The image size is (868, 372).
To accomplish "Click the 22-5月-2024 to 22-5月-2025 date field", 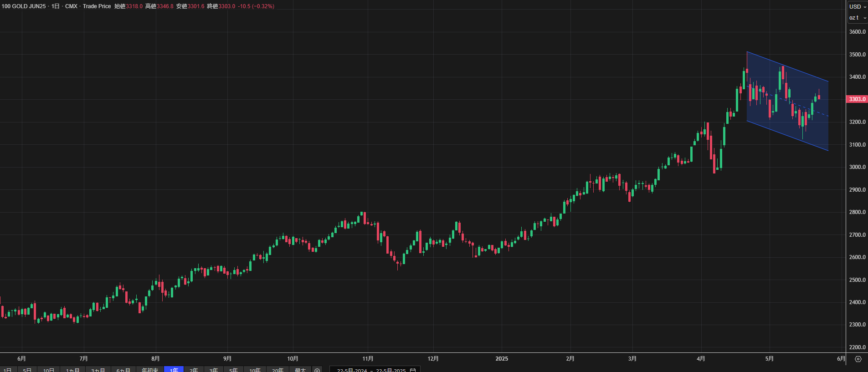I will tap(371, 370).
